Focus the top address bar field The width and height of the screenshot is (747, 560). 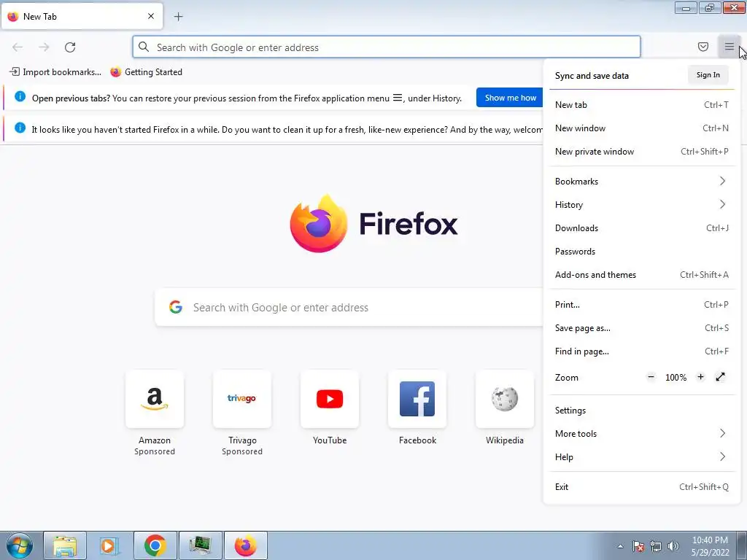tap(387, 47)
